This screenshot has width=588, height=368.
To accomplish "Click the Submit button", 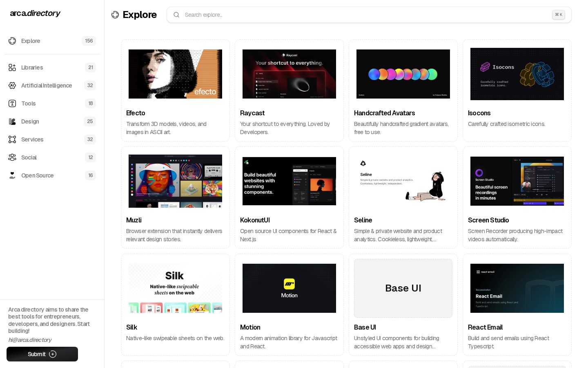I will 42,354.
